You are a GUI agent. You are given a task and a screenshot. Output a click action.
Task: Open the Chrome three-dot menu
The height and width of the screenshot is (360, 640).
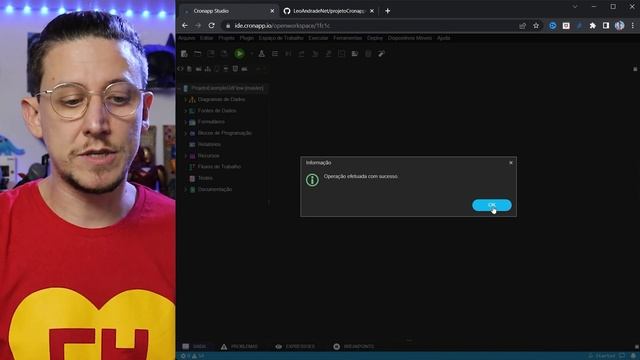[x=633, y=26]
